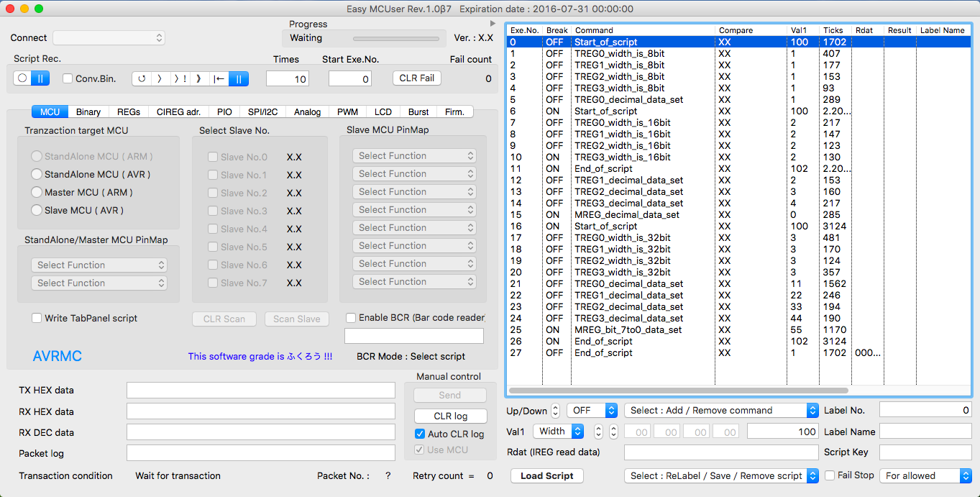The image size is (980, 497).
Task: Open the second StandAlone/Master PinMap Select Function dropdown
Action: (99, 283)
